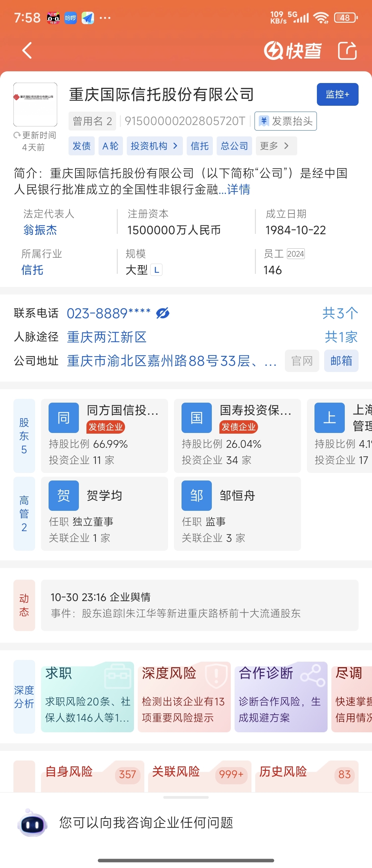Tap the share icon in header
Screen dimensions: 372x868
pyautogui.click(x=347, y=51)
